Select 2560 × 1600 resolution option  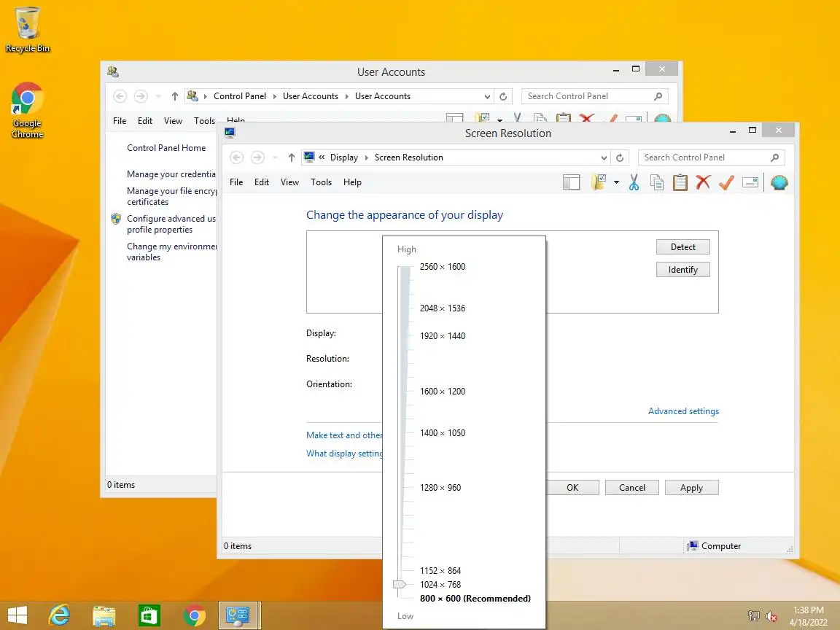443,267
